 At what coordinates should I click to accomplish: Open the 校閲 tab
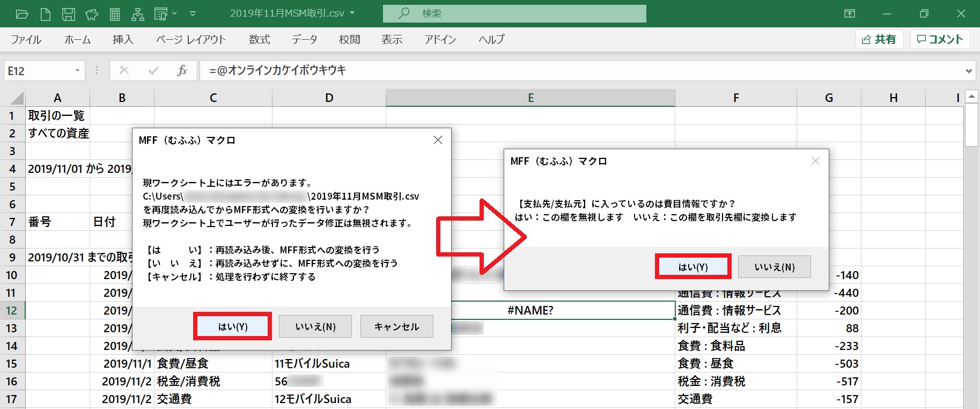(349, 39)
